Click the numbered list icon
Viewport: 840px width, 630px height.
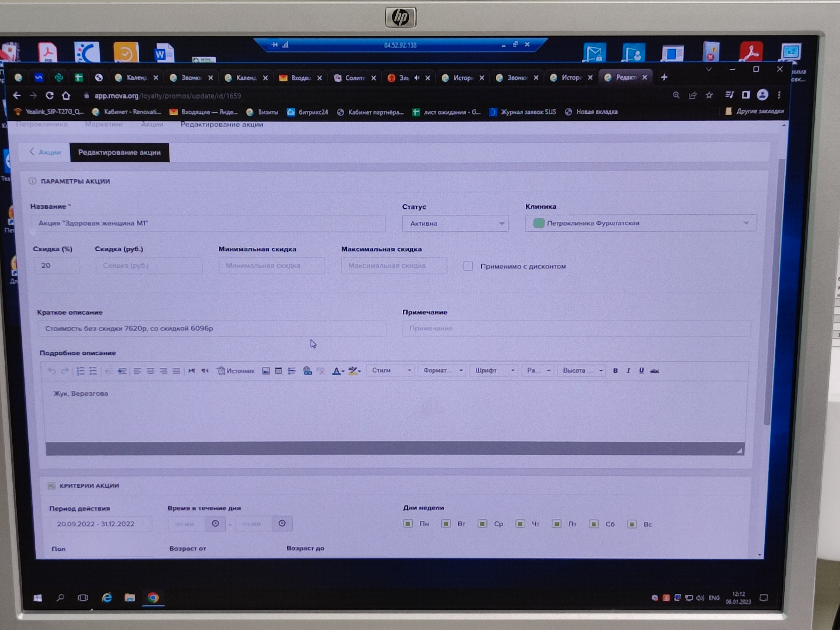coord(80,371)
